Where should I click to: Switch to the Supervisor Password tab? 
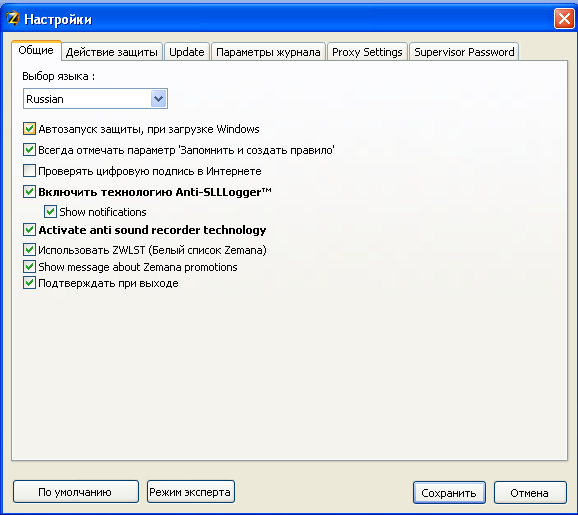(464, 52)
